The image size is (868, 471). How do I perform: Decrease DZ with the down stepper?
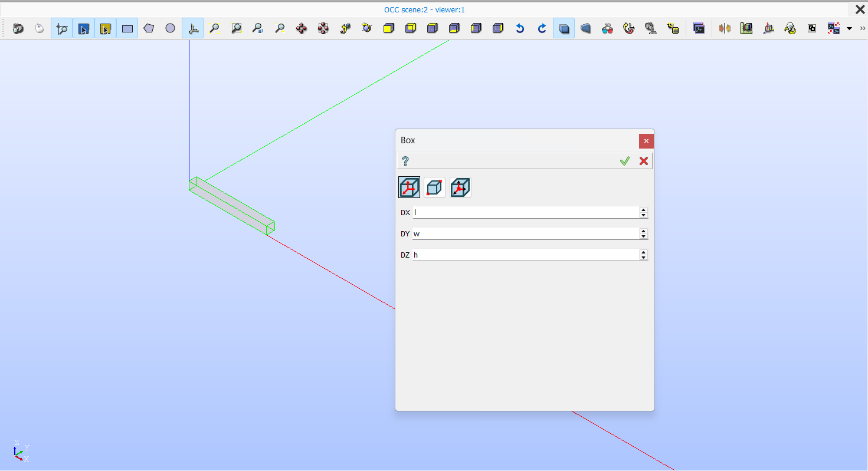click(643, 258)
